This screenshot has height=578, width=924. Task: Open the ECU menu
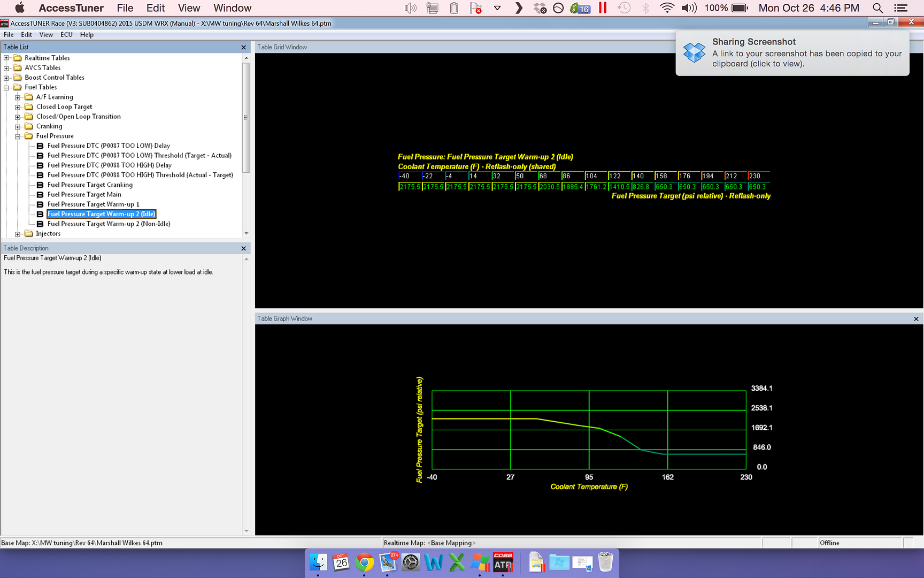coord(66,35)
